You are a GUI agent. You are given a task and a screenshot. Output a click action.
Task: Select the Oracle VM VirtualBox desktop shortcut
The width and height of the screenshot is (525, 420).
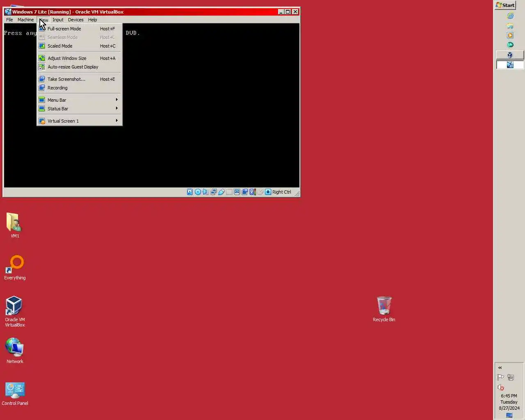click(x=15, y=311)
